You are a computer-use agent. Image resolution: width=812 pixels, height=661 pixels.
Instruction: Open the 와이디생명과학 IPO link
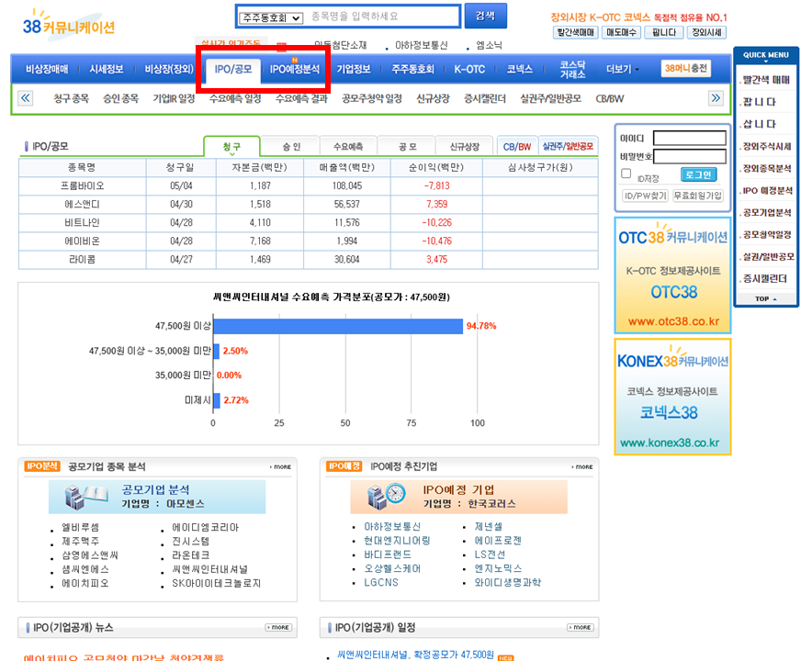[508, 582]
